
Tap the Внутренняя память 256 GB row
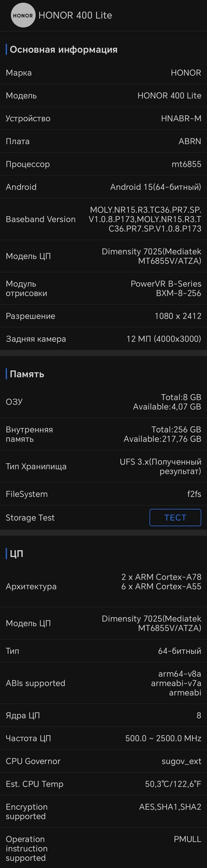pyautogui.click(x=103, y=434)
